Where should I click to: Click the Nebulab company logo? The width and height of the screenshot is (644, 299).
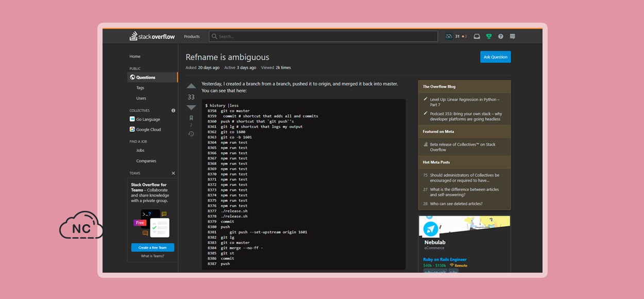click(x=431, y=229)
